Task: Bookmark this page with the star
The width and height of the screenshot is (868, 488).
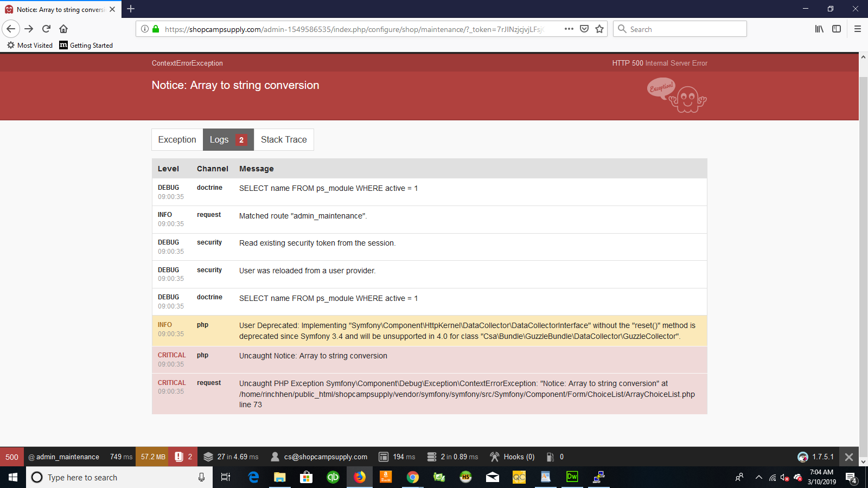Action: (x=599, y=29)
